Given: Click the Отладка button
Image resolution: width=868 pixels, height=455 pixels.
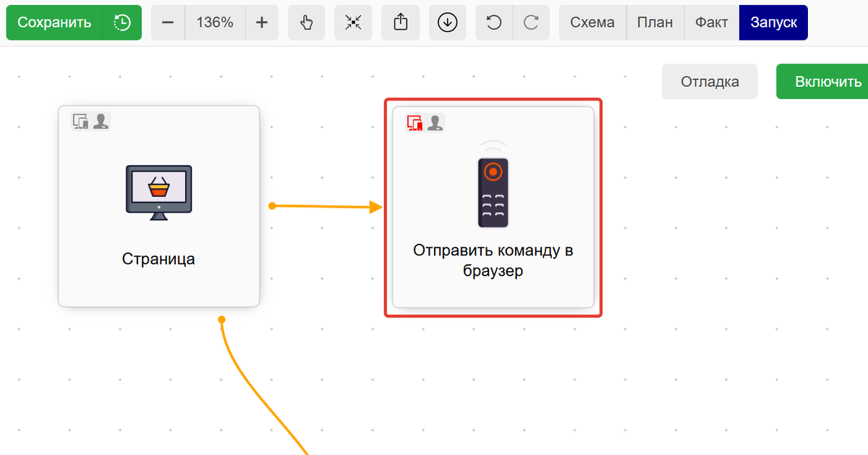Looking at the screenshot, I should tap(710, 82).
